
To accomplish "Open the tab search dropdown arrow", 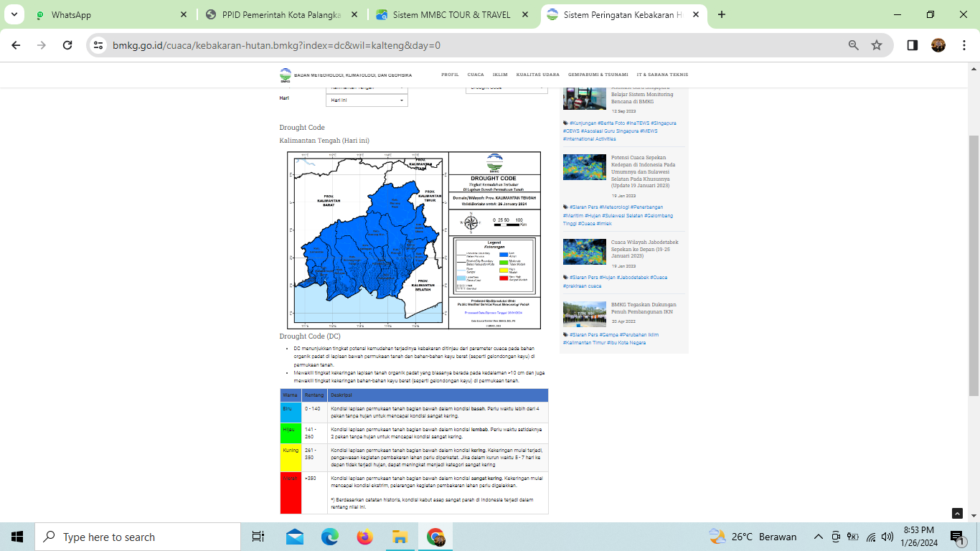I will 14,14.
